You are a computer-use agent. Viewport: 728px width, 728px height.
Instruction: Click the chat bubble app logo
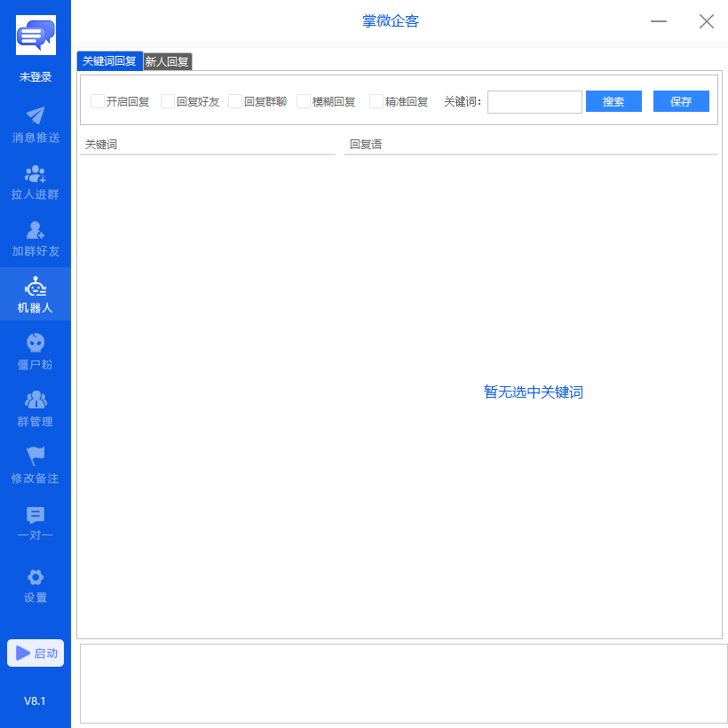[x=36, y=35]
